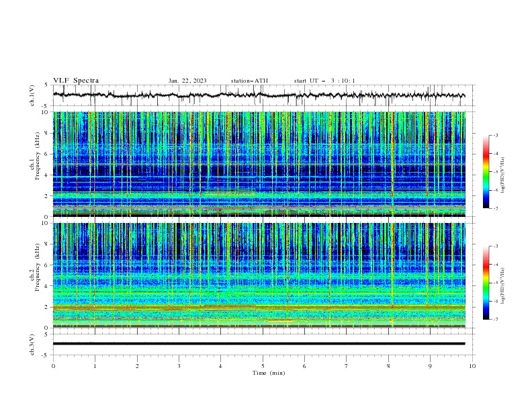532x411 pixels.
Task: Click ch.2 colorbar tick "-3"
Action: 496,246
